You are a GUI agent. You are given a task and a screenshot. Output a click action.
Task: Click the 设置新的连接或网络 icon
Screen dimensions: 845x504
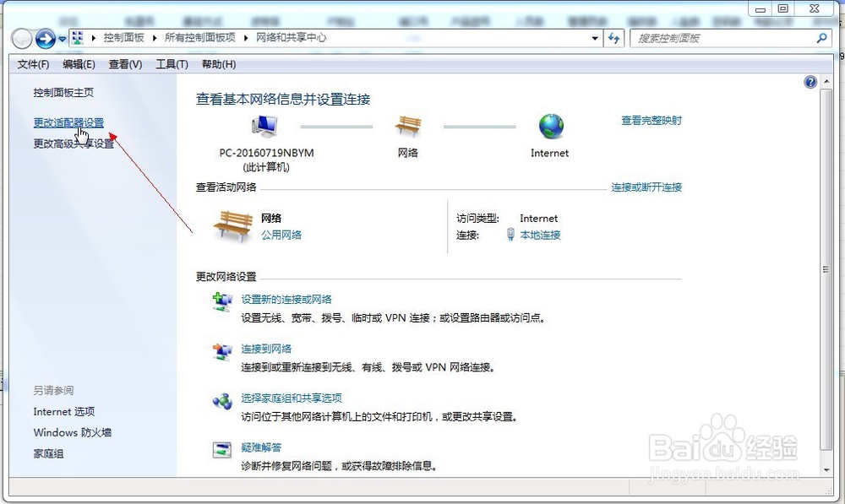click(223, 301)
